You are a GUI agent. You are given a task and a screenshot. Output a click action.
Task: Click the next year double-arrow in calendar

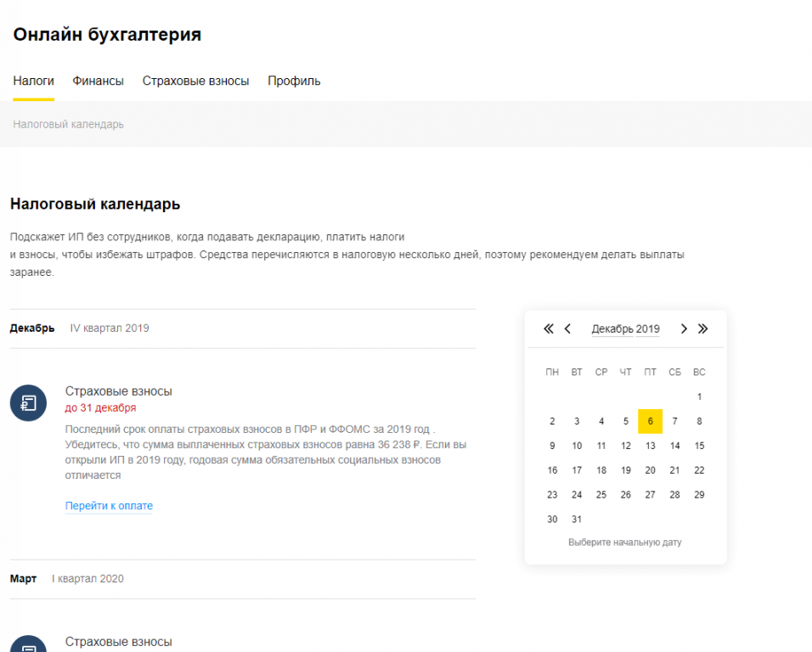pyautogui.click(x=702, y=329)
